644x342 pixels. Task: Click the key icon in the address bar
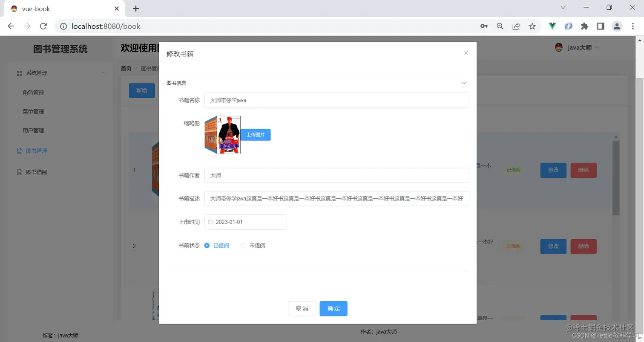[484, 26]
